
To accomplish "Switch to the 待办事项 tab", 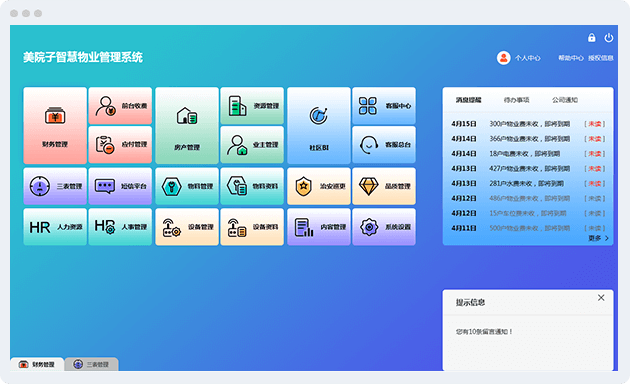I will tap(516, 100).
